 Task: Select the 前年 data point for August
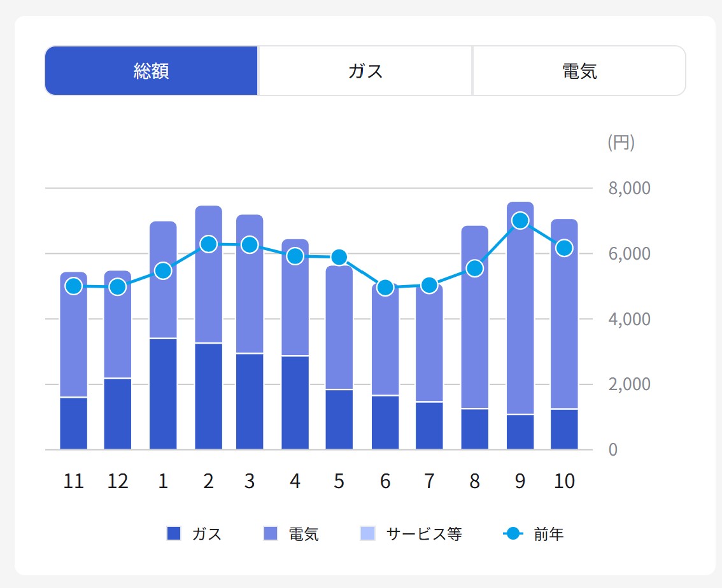pos(474,269)
